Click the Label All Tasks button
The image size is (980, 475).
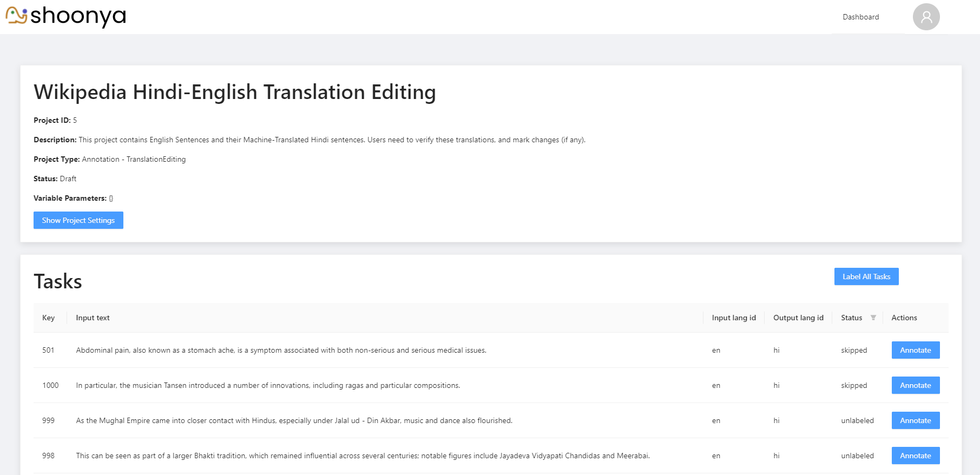(x=866, y=276)
